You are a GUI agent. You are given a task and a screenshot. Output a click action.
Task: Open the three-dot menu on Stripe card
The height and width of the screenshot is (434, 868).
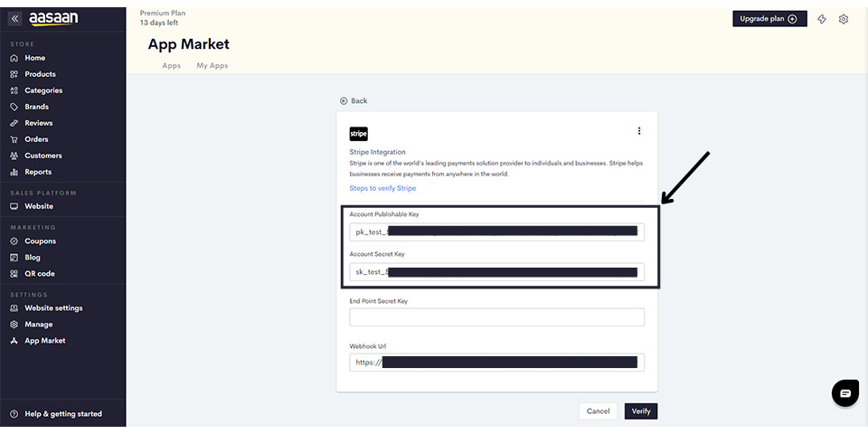tap(639, 131)
